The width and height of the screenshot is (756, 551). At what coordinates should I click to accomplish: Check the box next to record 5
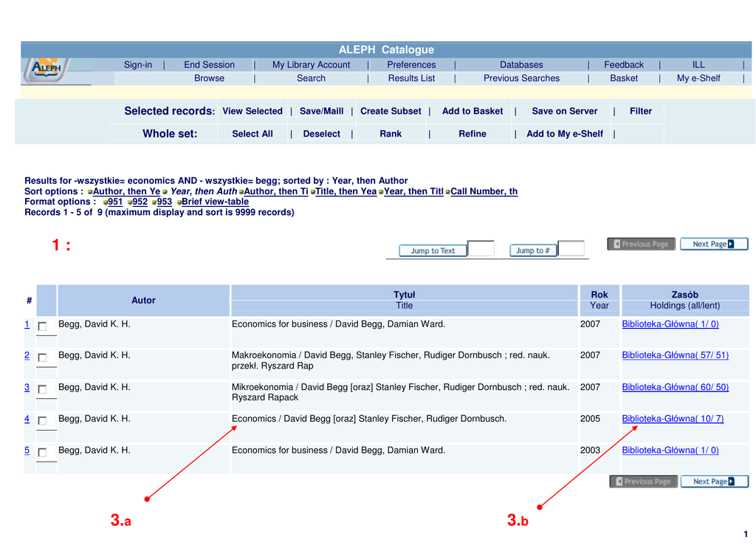tap(43, 452)
